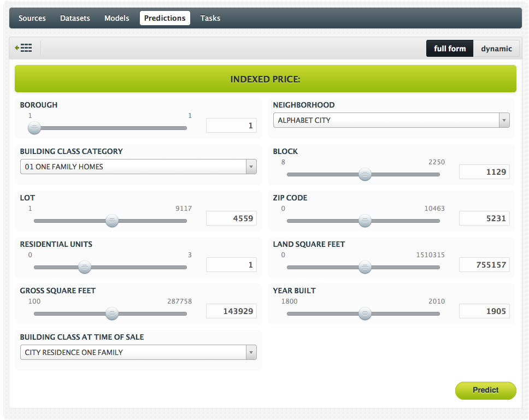Image resolution: width=529 pixels, height=420 pixels.
Task: Open the Neighborhood dropdown
Action: pyautogui.click(x=391, y=120)
